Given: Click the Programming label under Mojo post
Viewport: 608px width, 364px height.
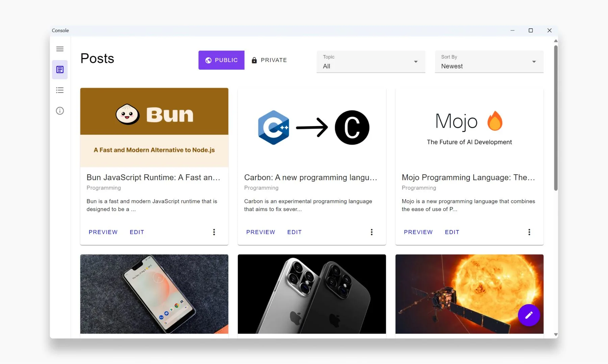Looking at the screenshot, I should 419,188.
